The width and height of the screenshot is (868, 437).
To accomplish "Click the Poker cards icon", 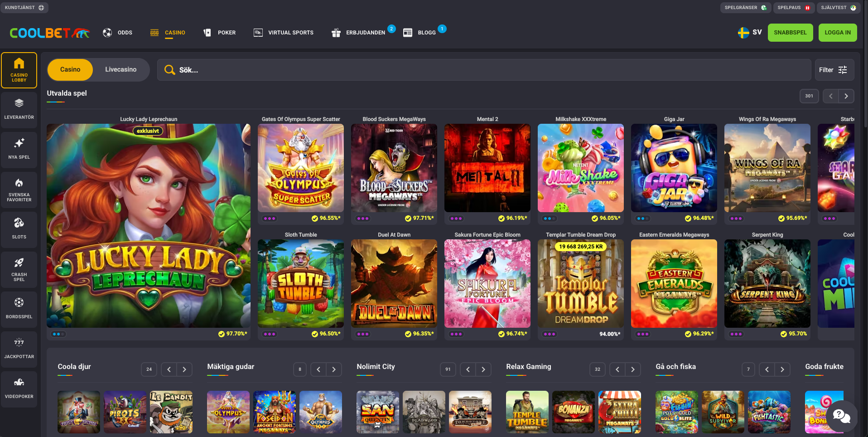I will point(207,33).
